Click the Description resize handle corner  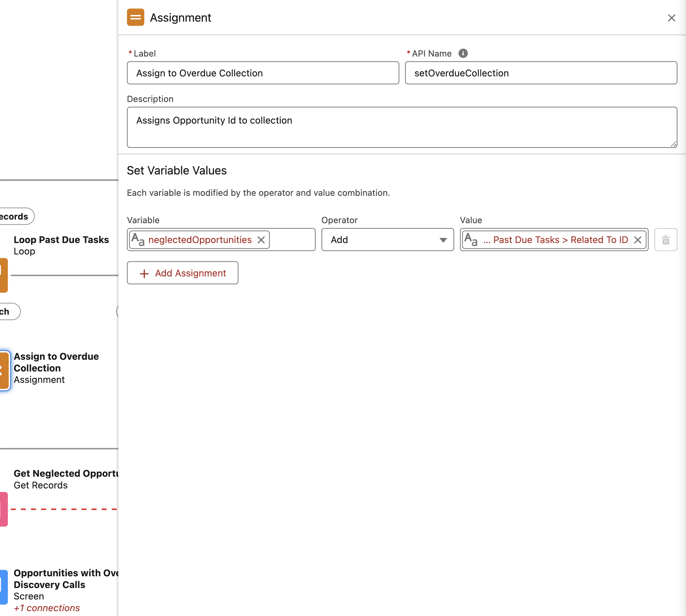coord(673,144)
